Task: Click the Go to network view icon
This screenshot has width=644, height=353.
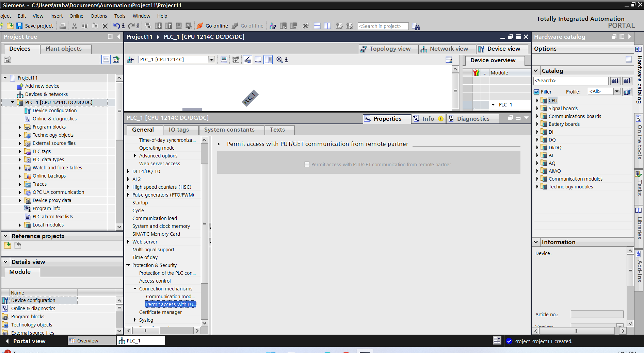Action: click(x=130, y=60)
